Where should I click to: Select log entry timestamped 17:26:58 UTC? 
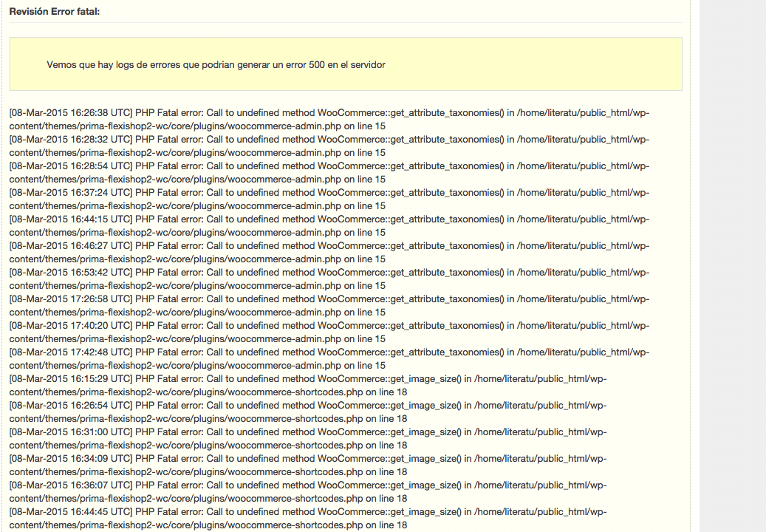(x=329, y=306)
